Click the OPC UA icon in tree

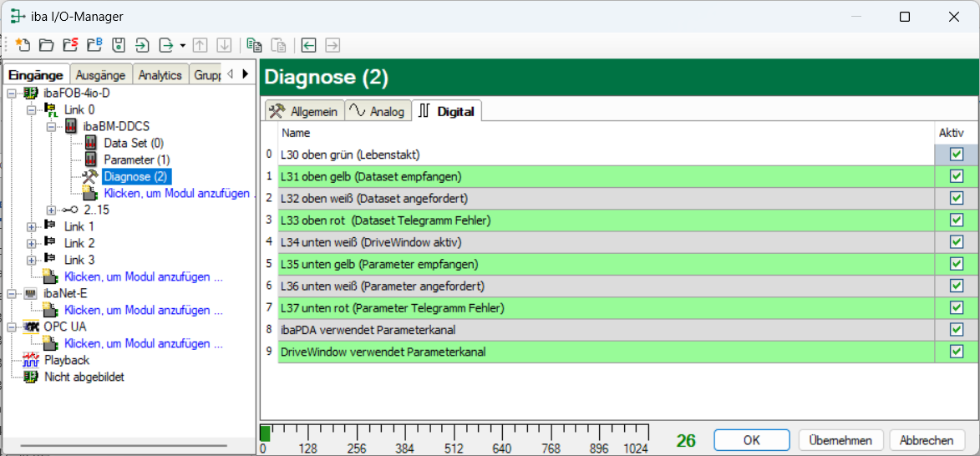[x=31, y=327]
